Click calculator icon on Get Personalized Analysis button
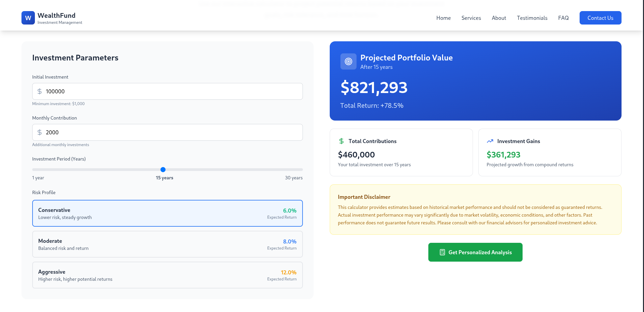 442,252
